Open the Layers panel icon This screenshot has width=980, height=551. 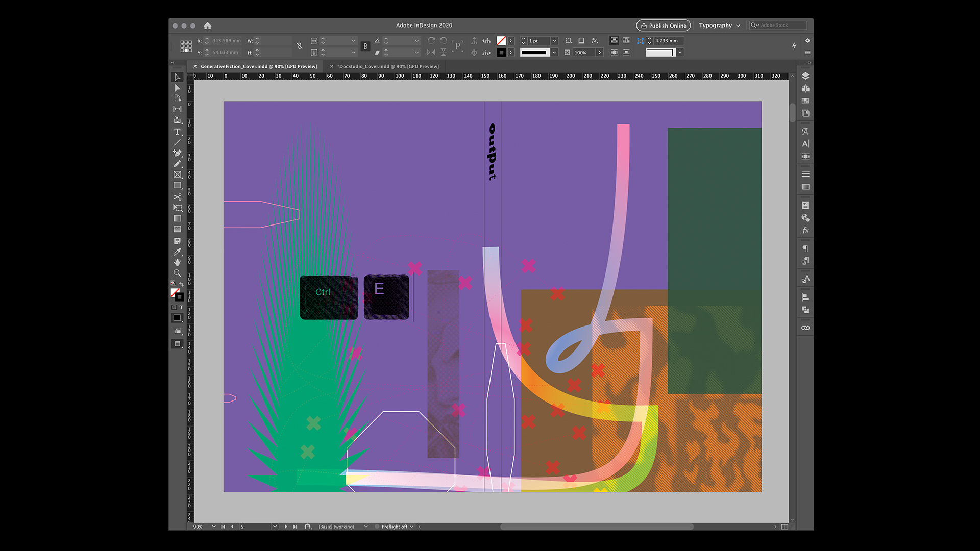[x=805, y=76]
